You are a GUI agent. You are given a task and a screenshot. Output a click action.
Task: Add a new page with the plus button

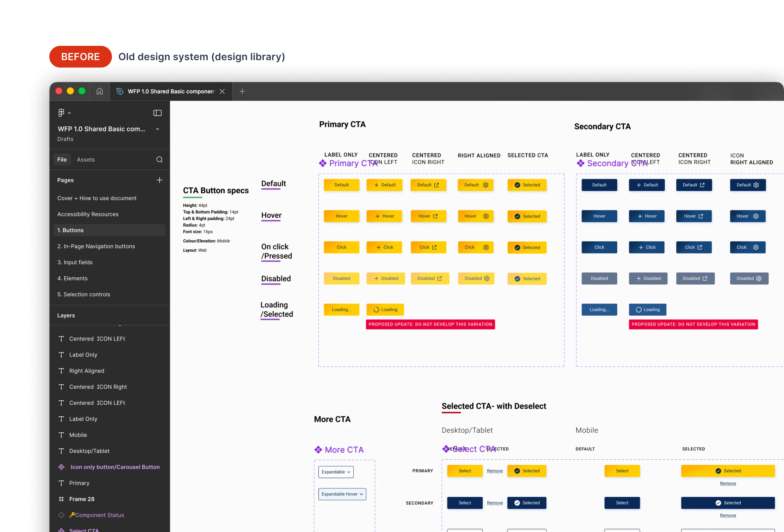[x=159, y=180]
